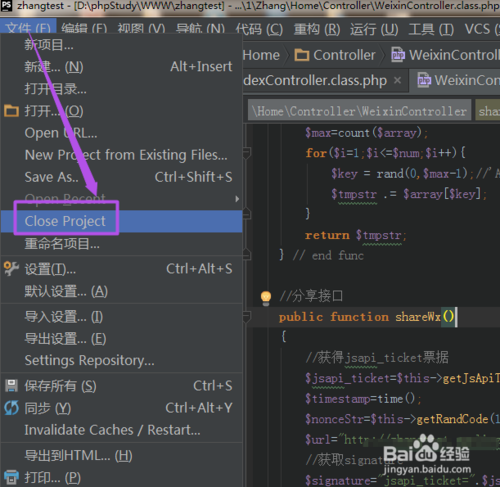Image resolution: width=500 pixels, height=487 pixels.
Task: Click the printer icon
Action: (11, 477)
